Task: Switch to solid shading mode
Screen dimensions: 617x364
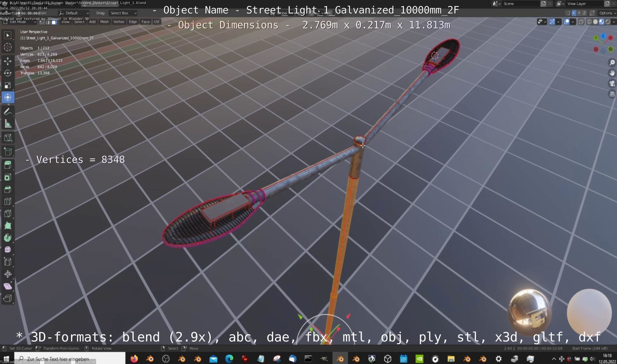Action: (x=595, y=22)
